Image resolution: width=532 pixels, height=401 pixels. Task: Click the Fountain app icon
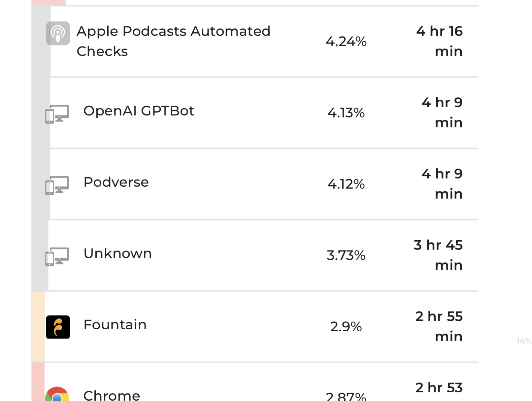tap(58, 327)
